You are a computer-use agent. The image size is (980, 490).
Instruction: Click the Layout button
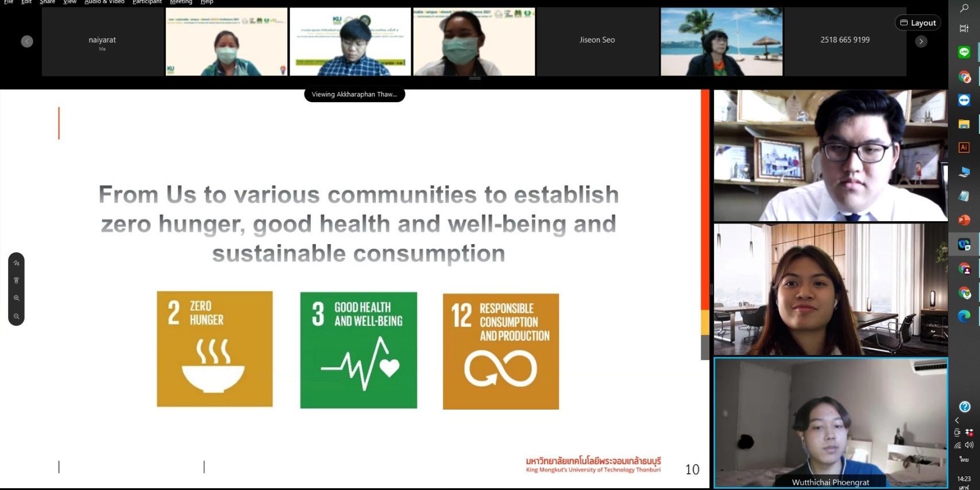(x=917, y=23)
